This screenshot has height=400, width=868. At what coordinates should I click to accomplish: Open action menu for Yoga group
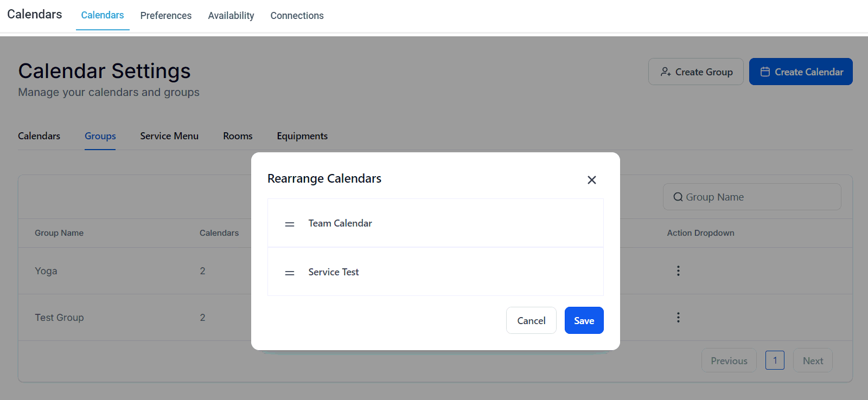click(678, 271)
